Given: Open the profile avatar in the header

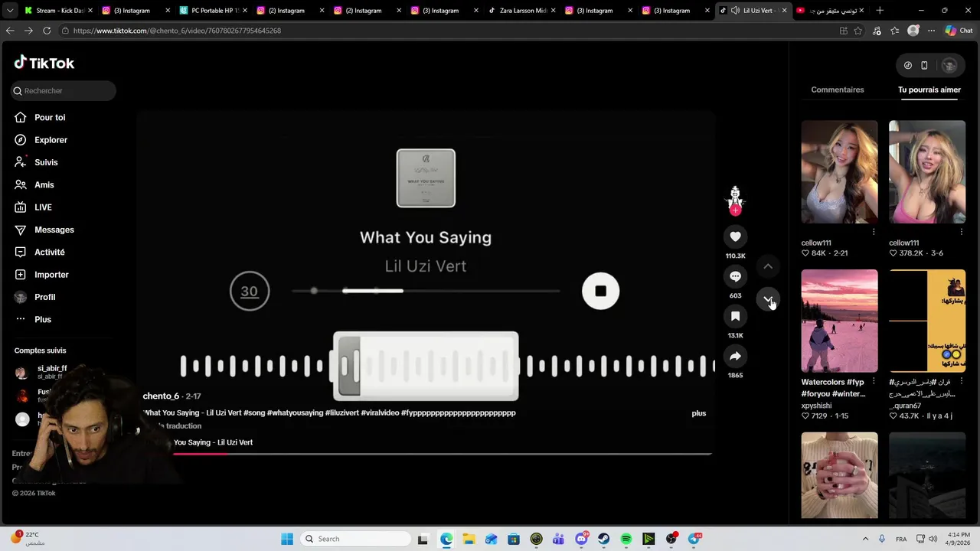Looking at the screenshot, I should 949,65.
